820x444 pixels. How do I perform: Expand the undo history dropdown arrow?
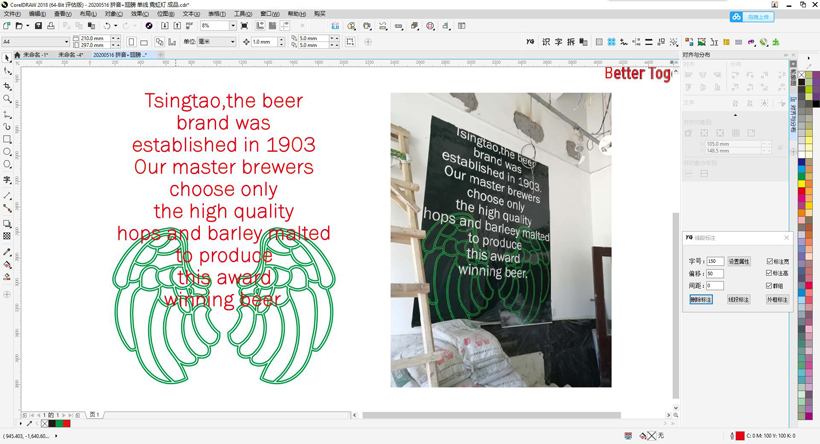pyautogui.click(x=115, y=26)
